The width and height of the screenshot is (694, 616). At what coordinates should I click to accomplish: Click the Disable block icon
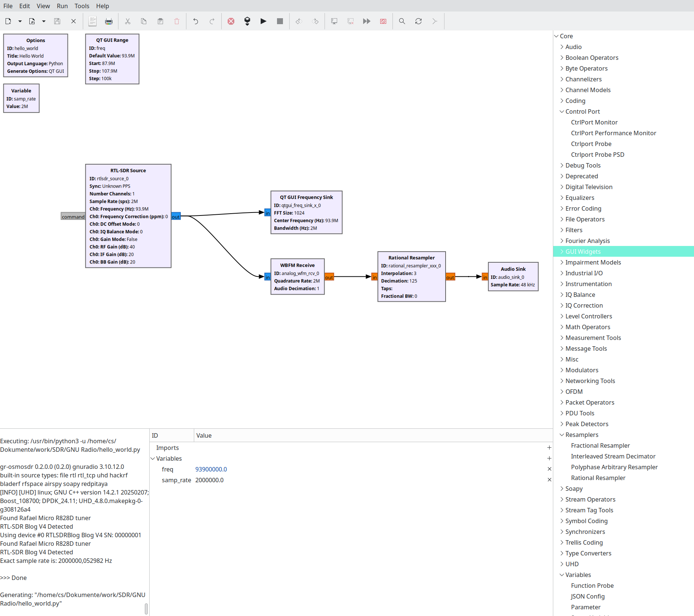pos(351,21)
